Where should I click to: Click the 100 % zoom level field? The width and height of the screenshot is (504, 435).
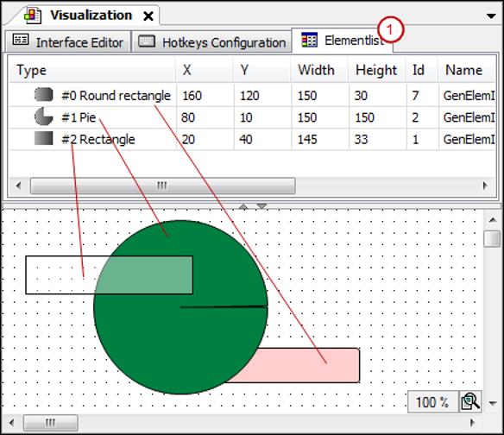tap(432, 401)
